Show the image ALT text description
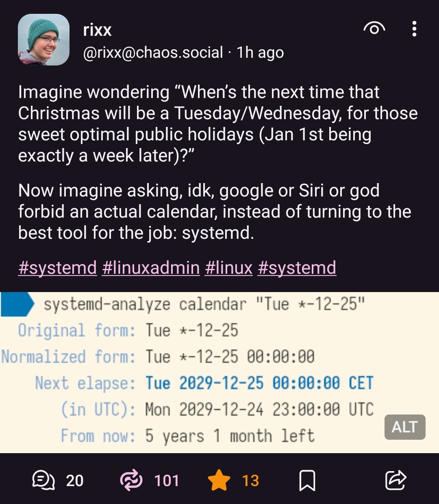The height and width of the screenshot is (504, 439). [x=404, y=427]
